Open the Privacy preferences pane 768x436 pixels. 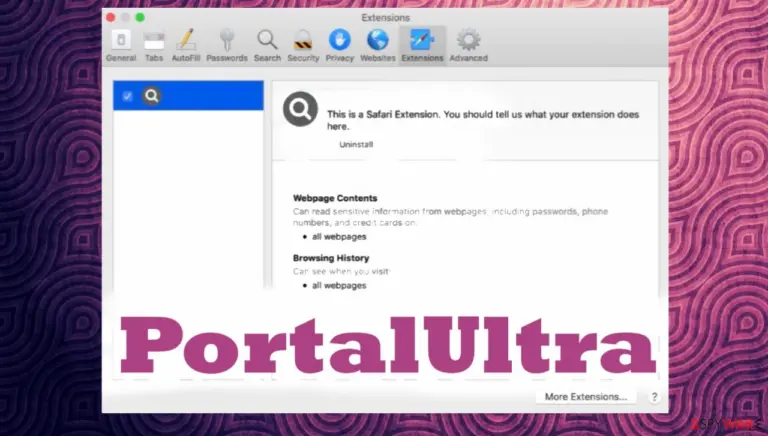click(x=339, y=46)
